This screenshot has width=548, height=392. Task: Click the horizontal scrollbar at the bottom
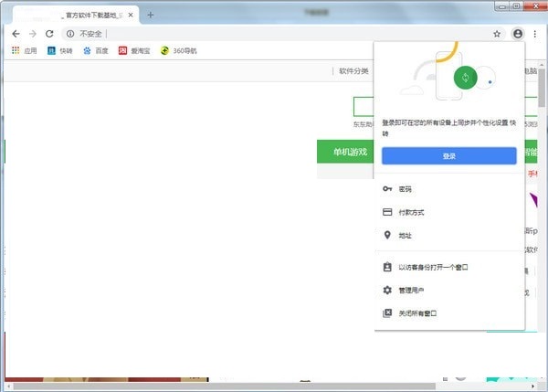[x=224, y=386]
